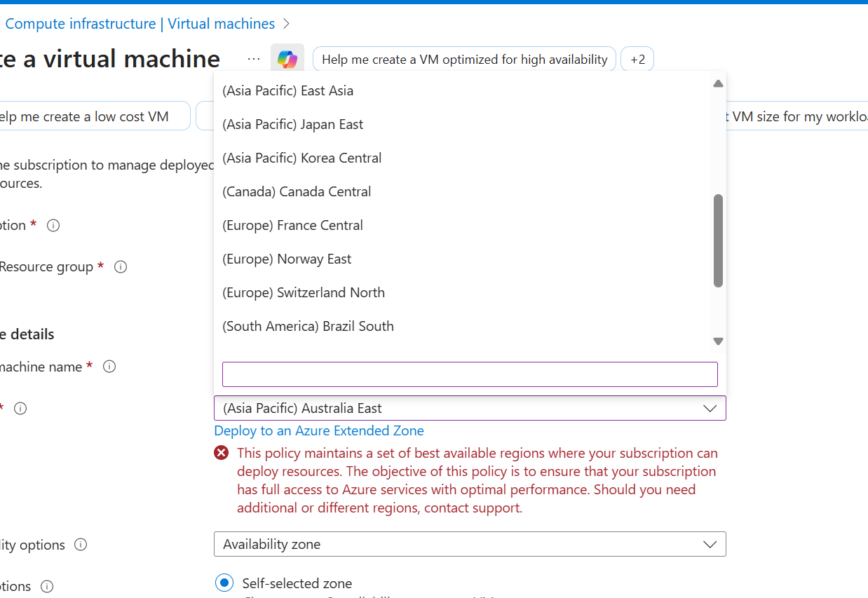
Task: Open Deploy to an Azure Extended Zone link
Action: pos(319,430)
